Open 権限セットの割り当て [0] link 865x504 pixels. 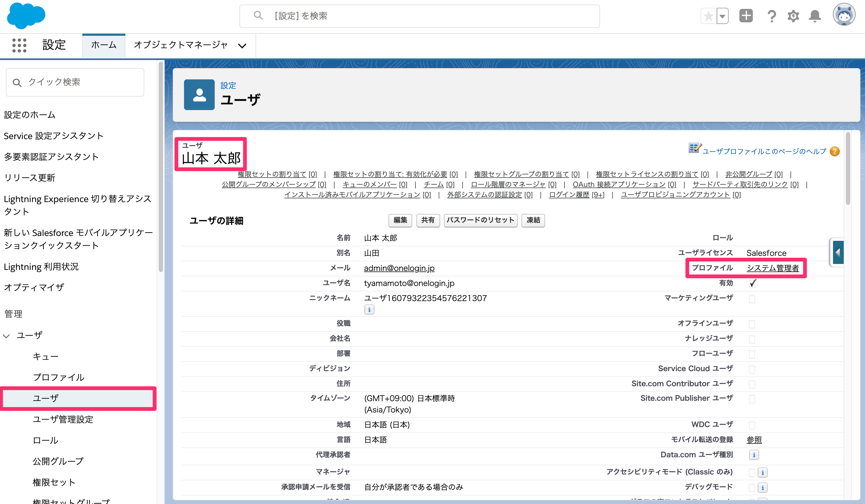coord(277,174)
